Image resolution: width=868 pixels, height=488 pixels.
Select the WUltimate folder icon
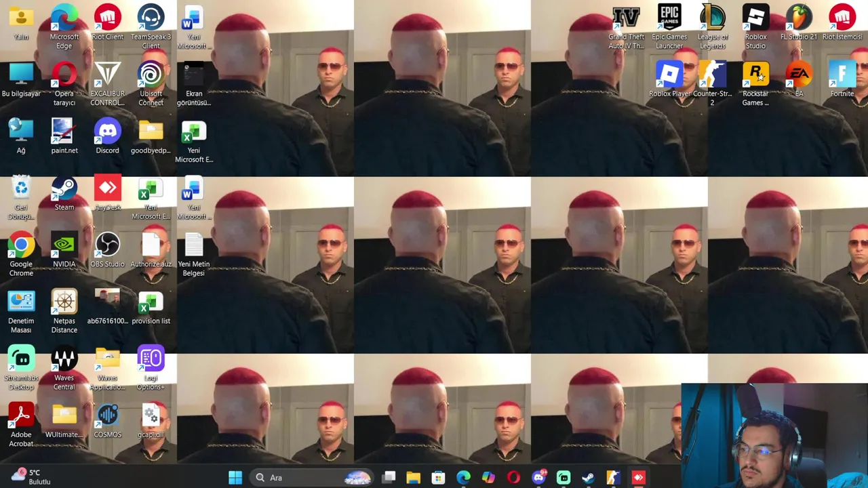click(64, 421)
